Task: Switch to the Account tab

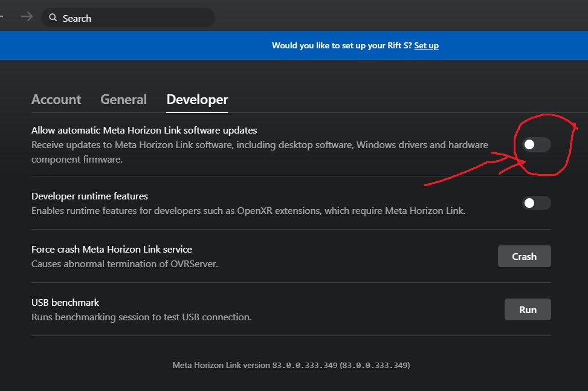Action: point(56,99)
